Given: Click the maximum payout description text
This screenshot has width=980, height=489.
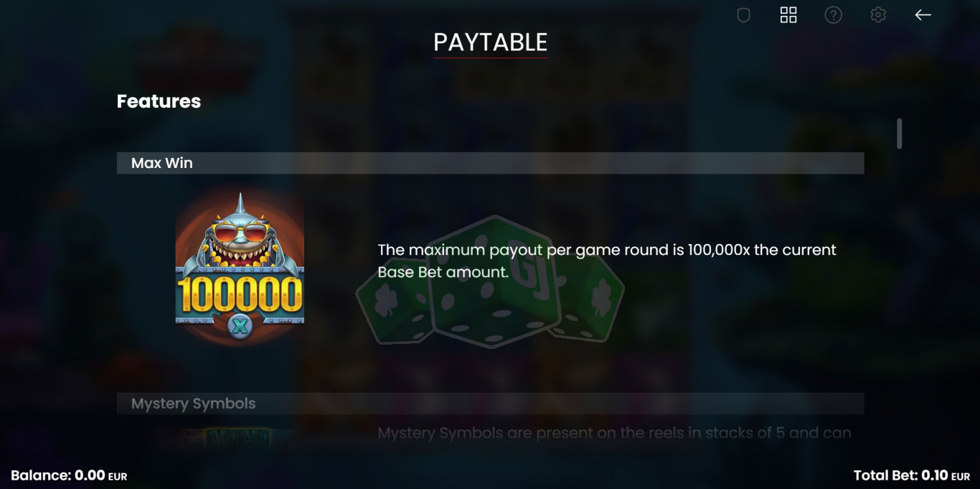Looking at the screenshot, I should click(x=607, y=261).
